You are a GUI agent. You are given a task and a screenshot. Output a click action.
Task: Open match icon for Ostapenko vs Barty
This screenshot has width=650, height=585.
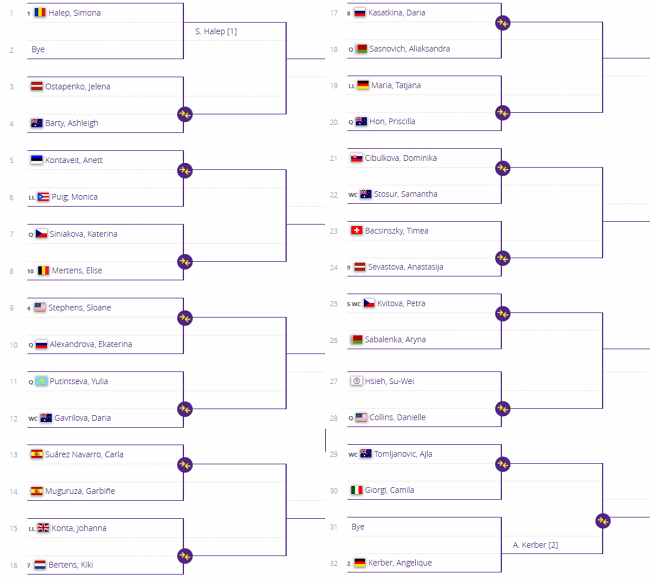pos(184,114)
